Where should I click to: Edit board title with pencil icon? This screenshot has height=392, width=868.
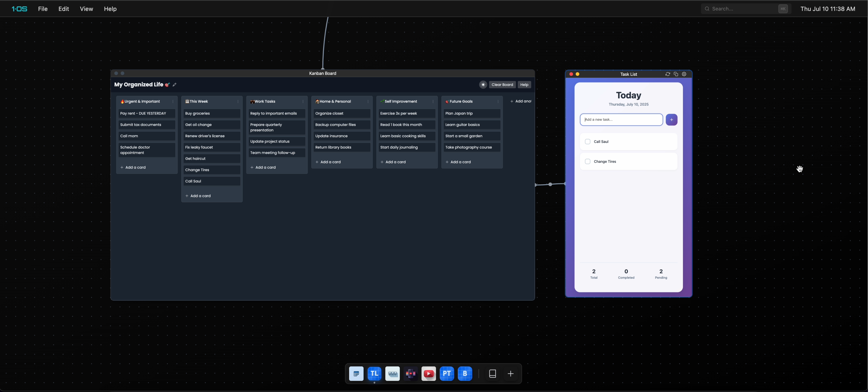pyautogui.click(x=175, y=85)
